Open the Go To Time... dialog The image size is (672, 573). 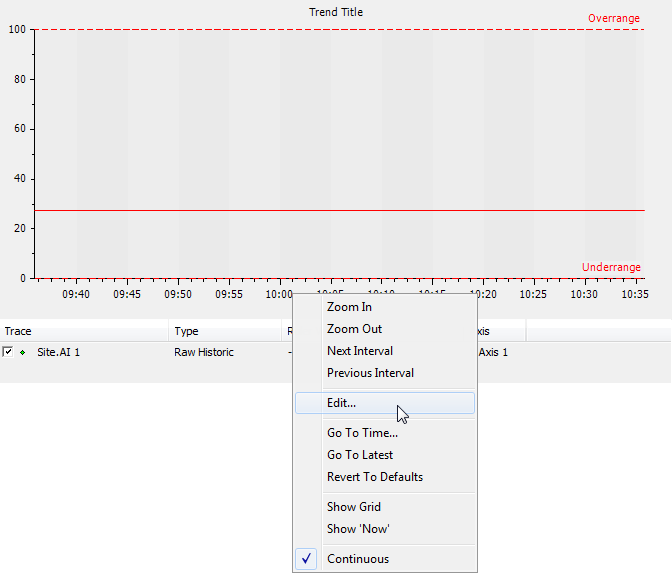362,433
